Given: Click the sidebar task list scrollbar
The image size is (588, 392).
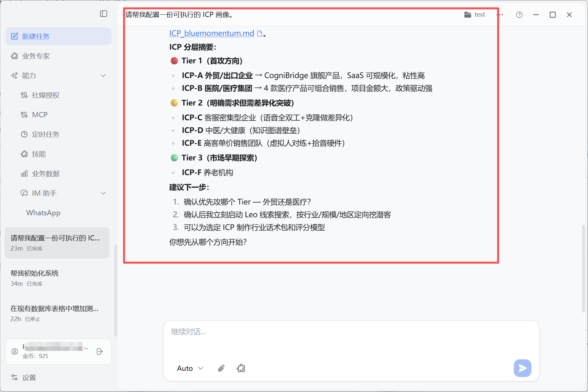Looking at the screenshot, I should pos(116,291).
